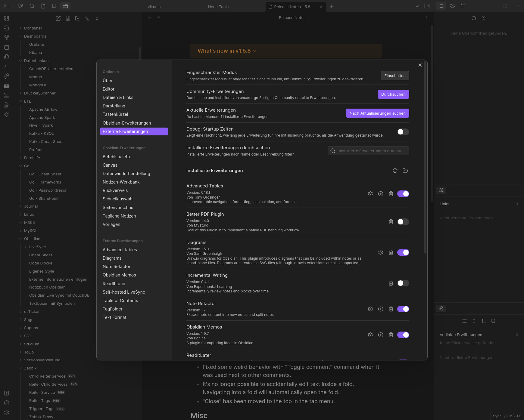The image size is (524, 420).
Task: Disable the Advanced Tables plugin toggle
Action: [403, 194]
